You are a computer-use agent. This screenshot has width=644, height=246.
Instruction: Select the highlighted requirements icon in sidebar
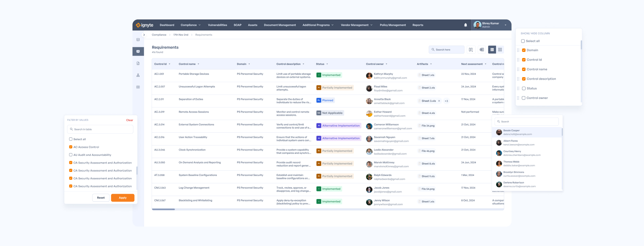click(x=138, y=51)
